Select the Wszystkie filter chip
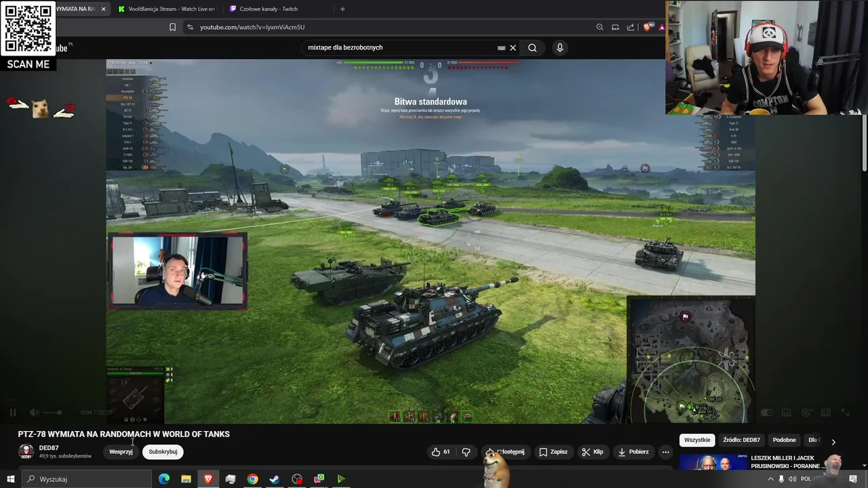The image size is (868, 488). (x=697, y=440)
